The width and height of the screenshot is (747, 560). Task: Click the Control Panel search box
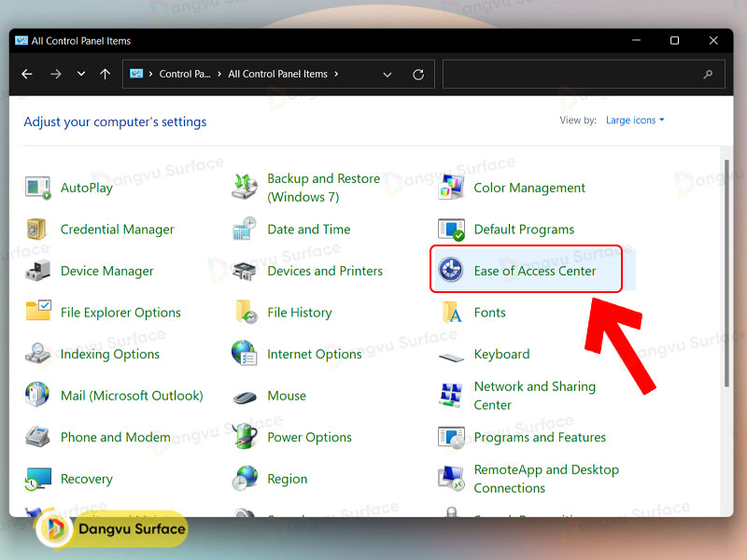click(570, 75)
